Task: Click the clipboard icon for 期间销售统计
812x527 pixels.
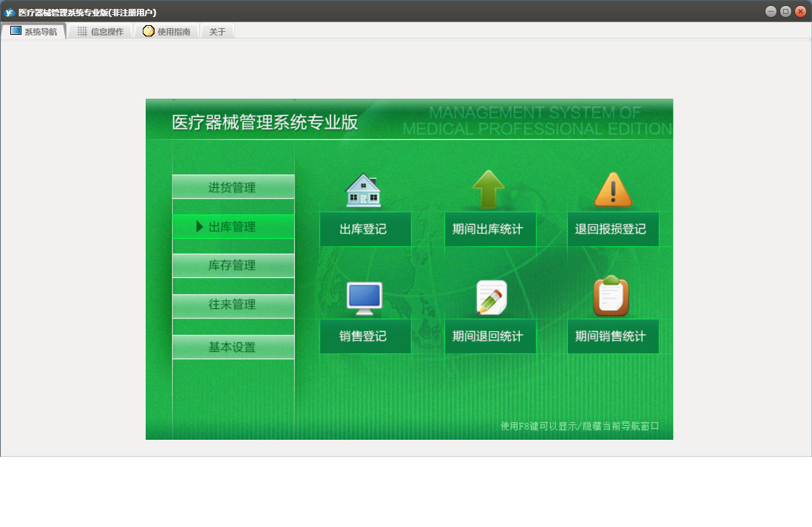Action: pyautogui.click(x=612, y=296)
